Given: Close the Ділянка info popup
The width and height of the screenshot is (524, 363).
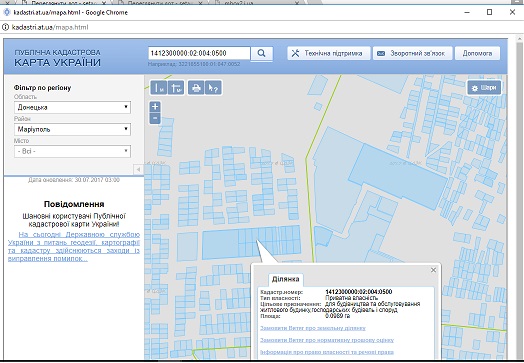Looking at the screenshot, I should coord(433,270).
